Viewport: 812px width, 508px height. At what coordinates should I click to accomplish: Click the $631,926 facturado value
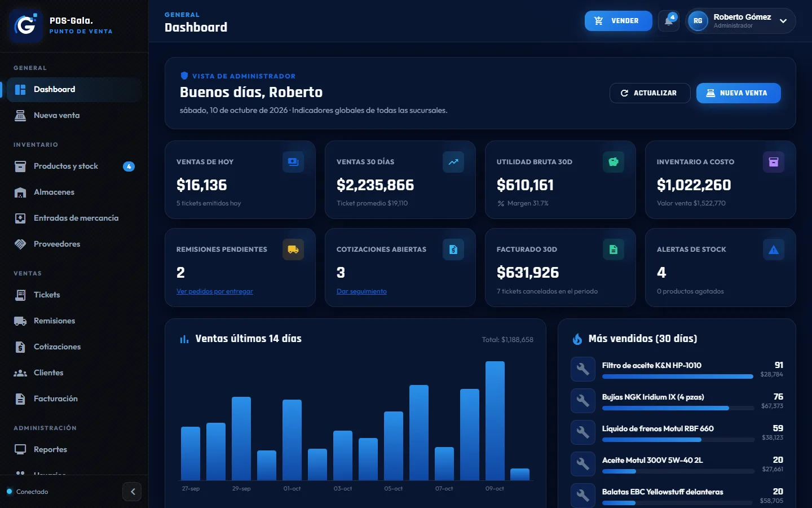tap(528, 273)
